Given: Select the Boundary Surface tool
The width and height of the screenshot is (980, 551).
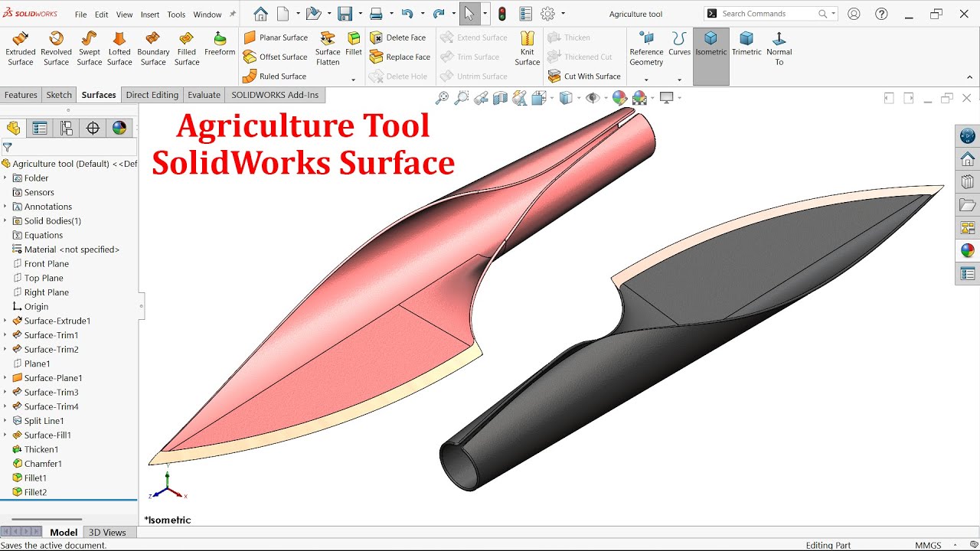Looking at the screenshot, I should (153, 48).
